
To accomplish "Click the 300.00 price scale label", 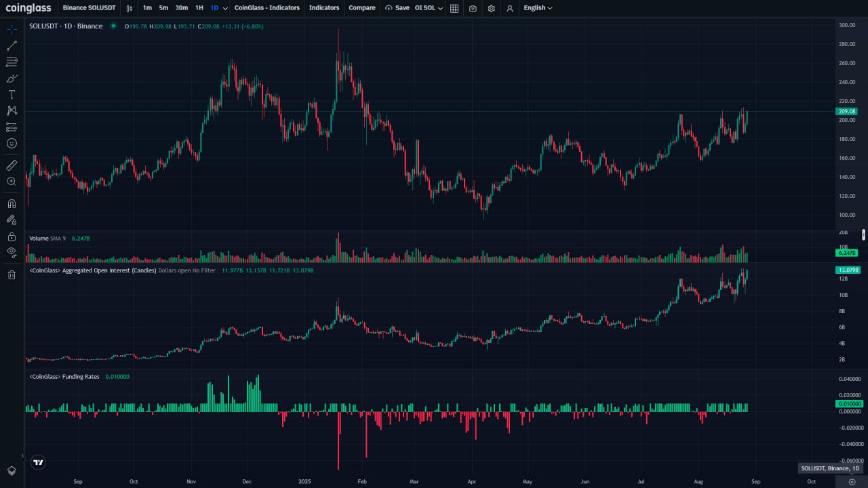I will coord(847,25).
